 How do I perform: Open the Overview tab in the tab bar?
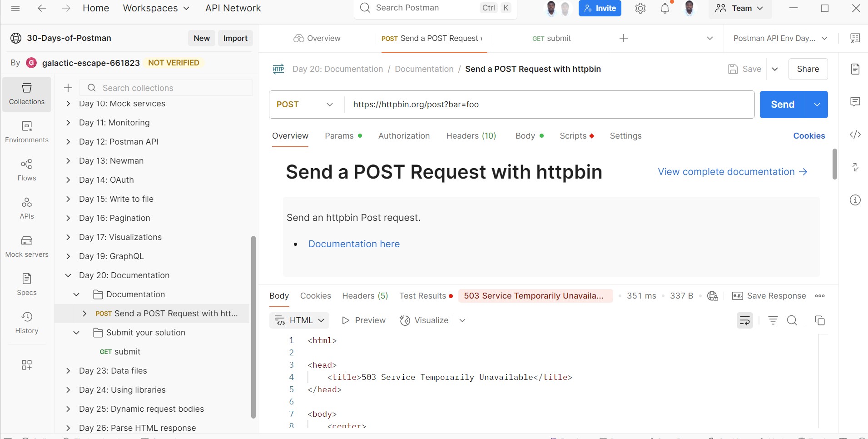pos(317,38)
